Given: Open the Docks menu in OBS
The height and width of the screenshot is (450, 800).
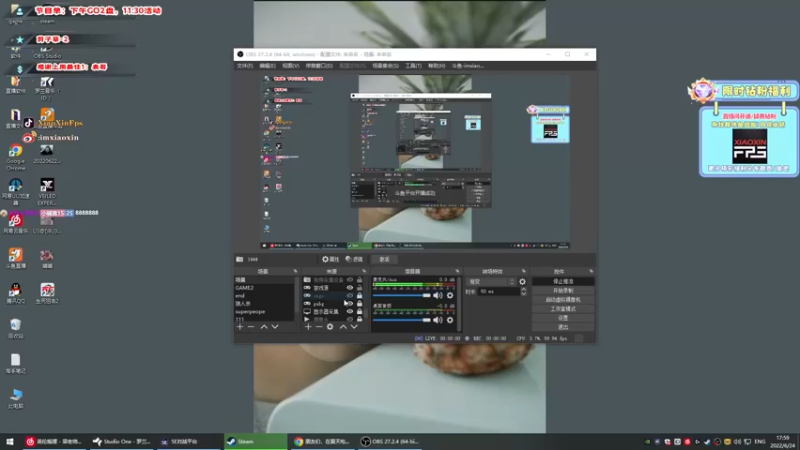Looking at the screenshot, I should [x=319, y=66].
